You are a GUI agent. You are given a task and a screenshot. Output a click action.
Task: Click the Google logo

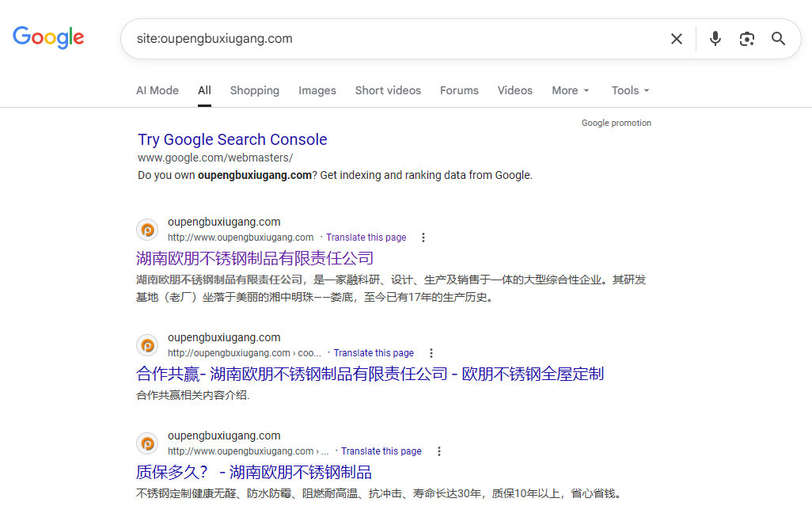tap(48, 37)
